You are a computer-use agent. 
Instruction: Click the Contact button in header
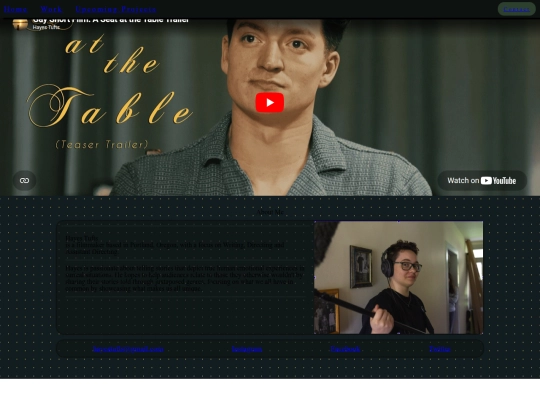[516, 9]
